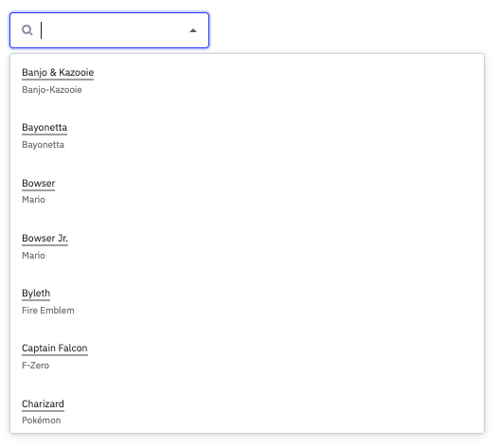Screen dimensions: 499x448
Task: Pick the Bowser option
Action: [x=39, y=184]
